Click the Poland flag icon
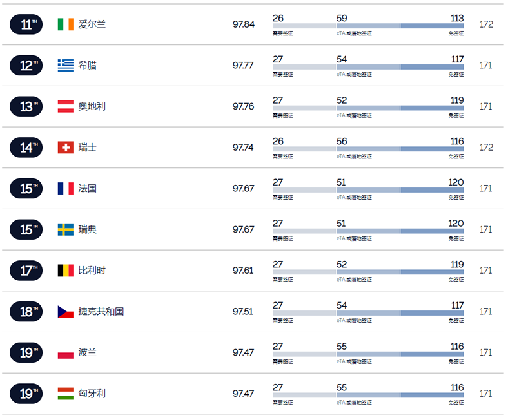 [66, 352]
